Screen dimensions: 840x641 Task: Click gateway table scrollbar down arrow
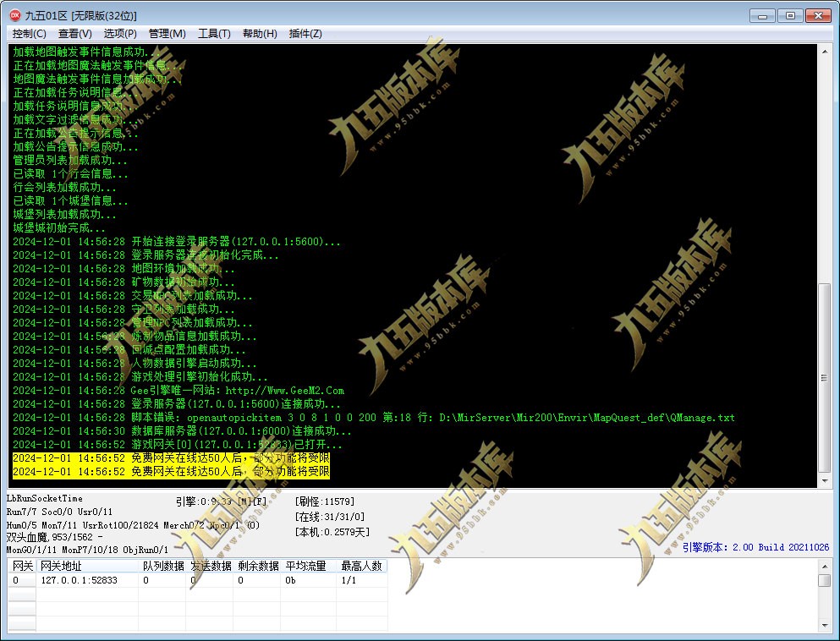(825, 625)
